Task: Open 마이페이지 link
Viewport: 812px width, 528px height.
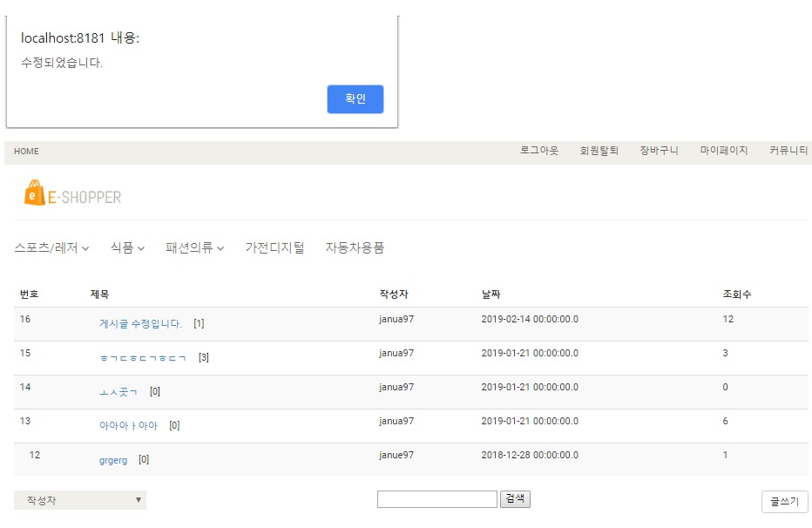Action: pos(724,150)
